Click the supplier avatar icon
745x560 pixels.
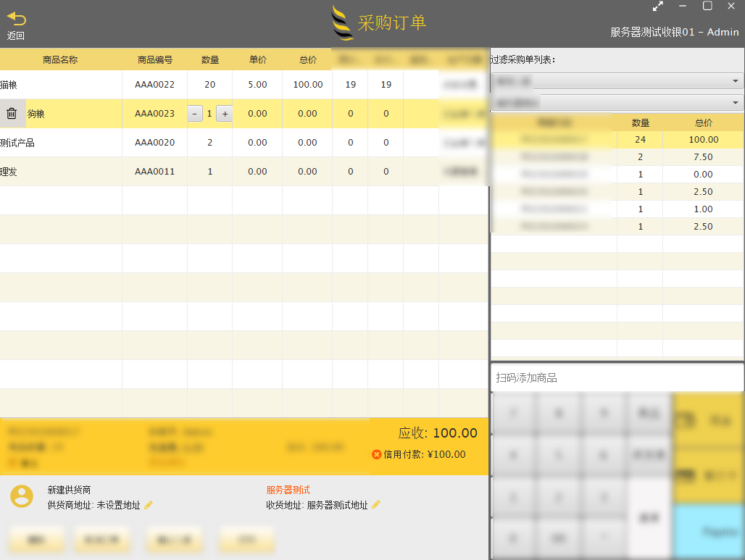pos(22,496)
